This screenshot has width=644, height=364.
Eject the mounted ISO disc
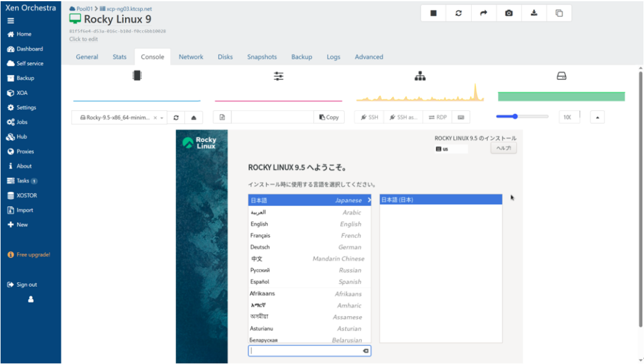coord(194,117)
